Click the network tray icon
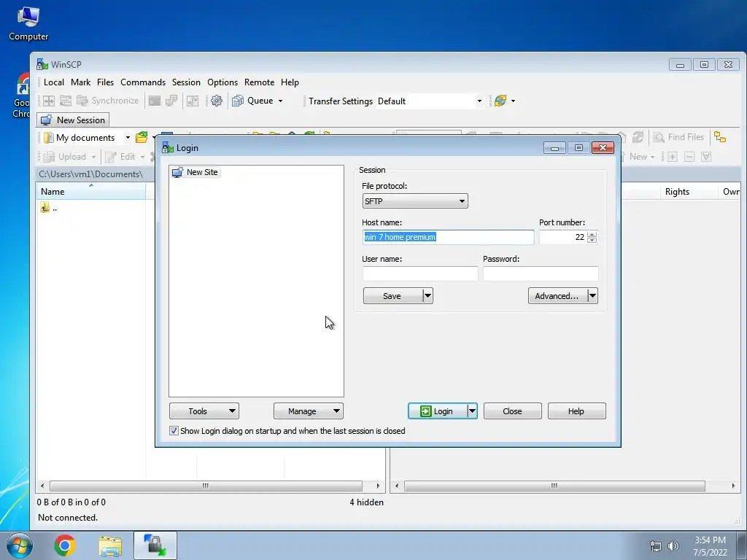 pos(656,546)
